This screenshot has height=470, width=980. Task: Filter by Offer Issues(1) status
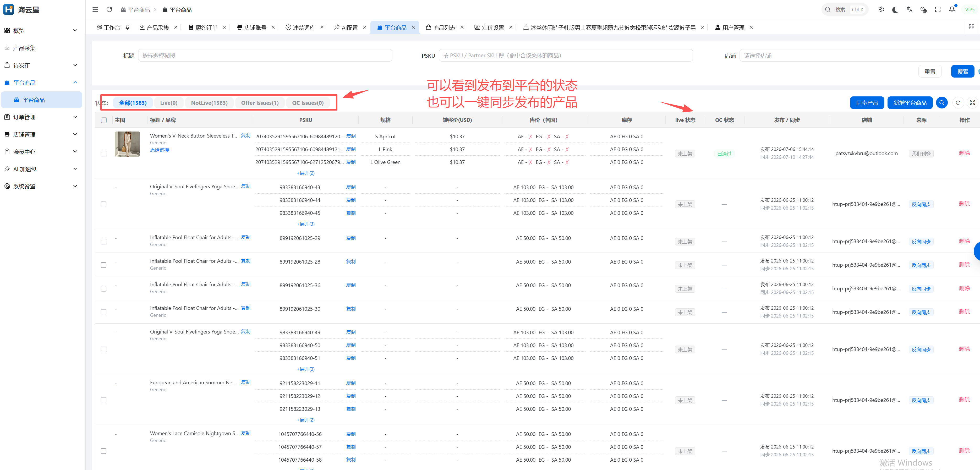(260, 103)
